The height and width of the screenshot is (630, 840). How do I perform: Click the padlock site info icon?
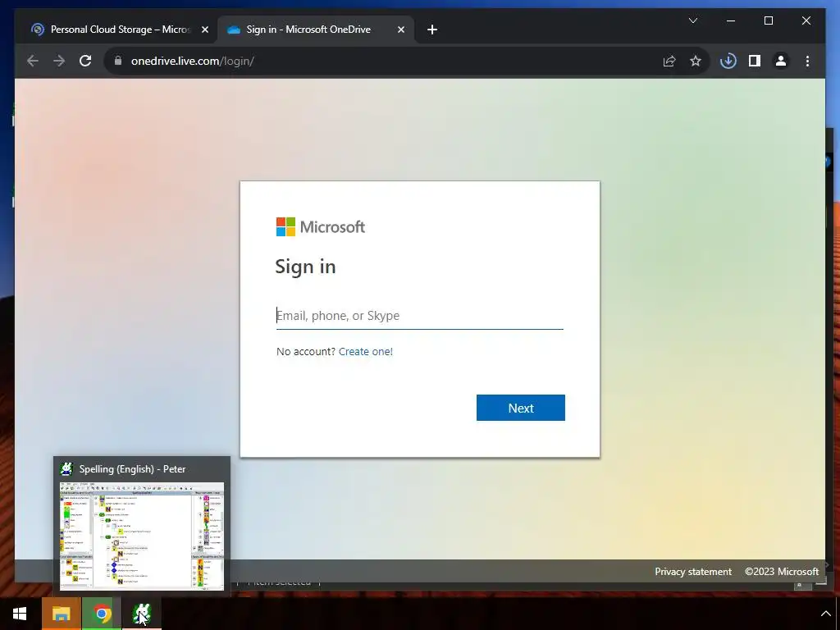(x=118, y=61)
